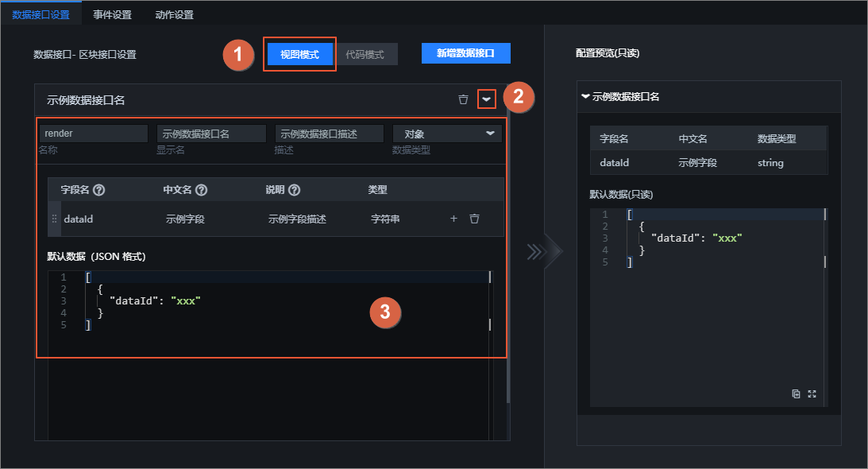Show help for 中文名 column
This screenshot has width=868, height=469.
point(202,190)
